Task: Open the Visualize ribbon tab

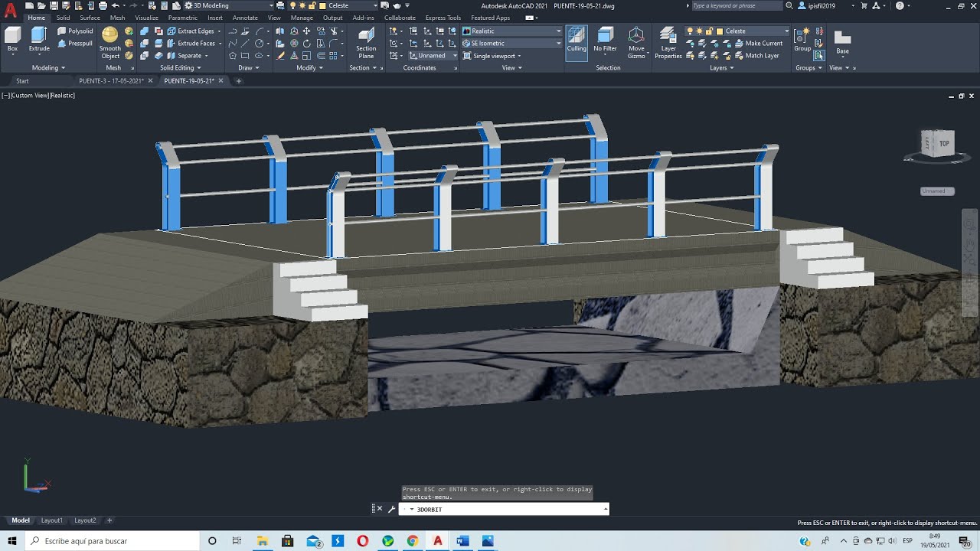Action: pos(146,18)
